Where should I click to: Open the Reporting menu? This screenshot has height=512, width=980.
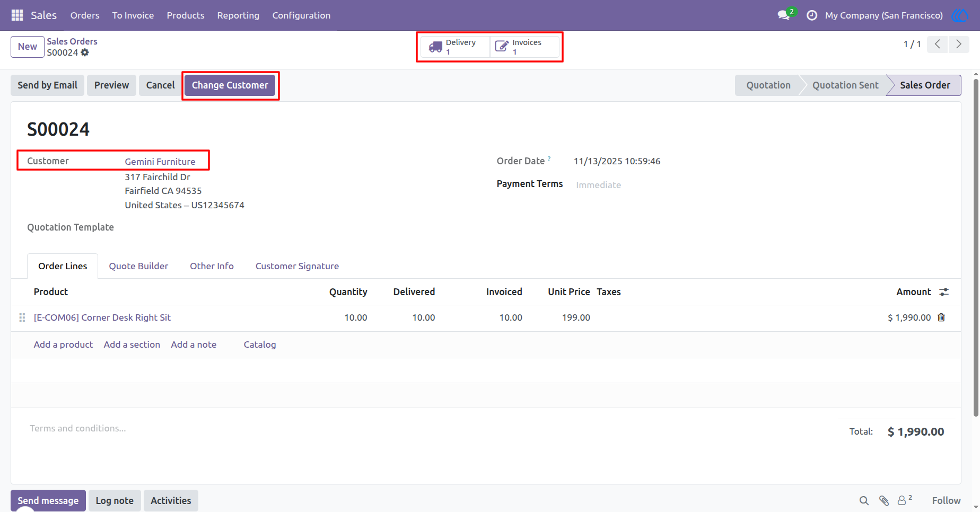point(238,15)
